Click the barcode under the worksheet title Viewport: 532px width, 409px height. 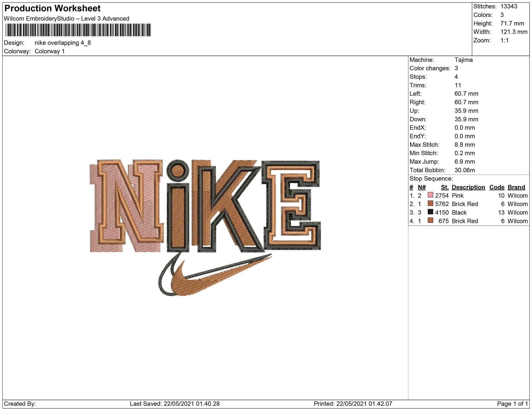click(x=78, y=30)
